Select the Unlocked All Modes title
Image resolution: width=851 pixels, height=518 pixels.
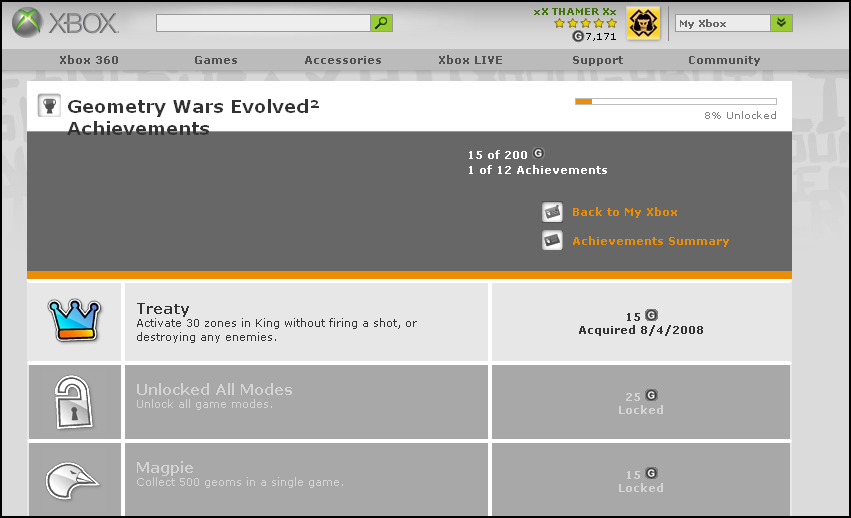coord(214,389)
